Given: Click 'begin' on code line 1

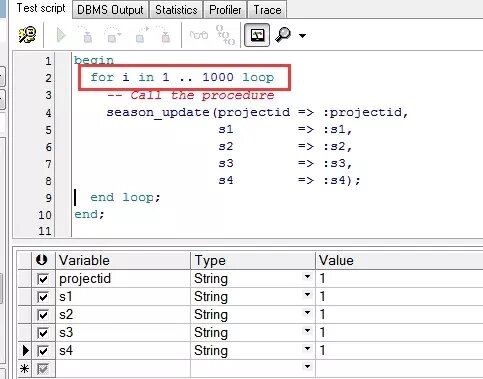Looking at the screenshot, I should click(x=94, y=60).
